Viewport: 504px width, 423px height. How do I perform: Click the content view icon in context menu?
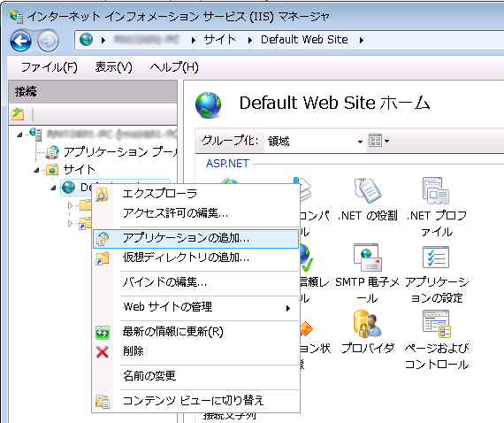tap(103, 402)
